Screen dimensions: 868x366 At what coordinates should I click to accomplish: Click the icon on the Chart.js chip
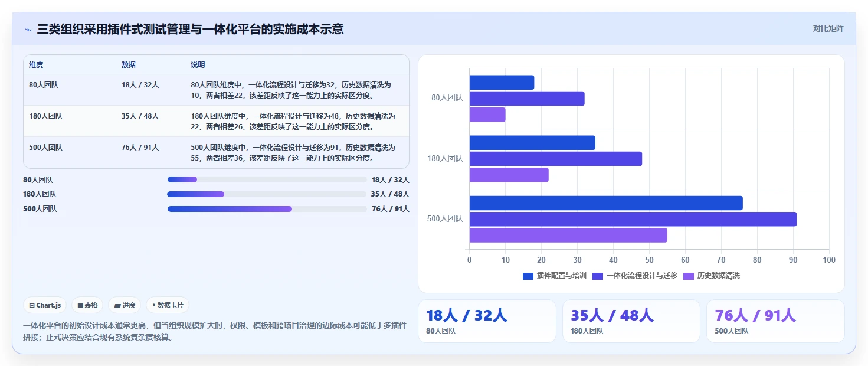(x=32, y=306)
